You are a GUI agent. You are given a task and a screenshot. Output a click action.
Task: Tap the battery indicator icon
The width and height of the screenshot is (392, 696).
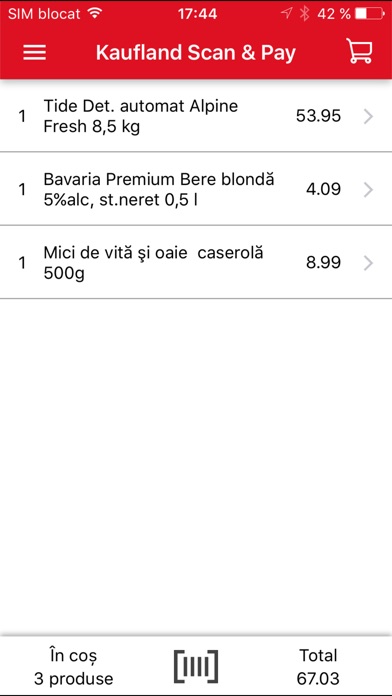tap(370, 14)
